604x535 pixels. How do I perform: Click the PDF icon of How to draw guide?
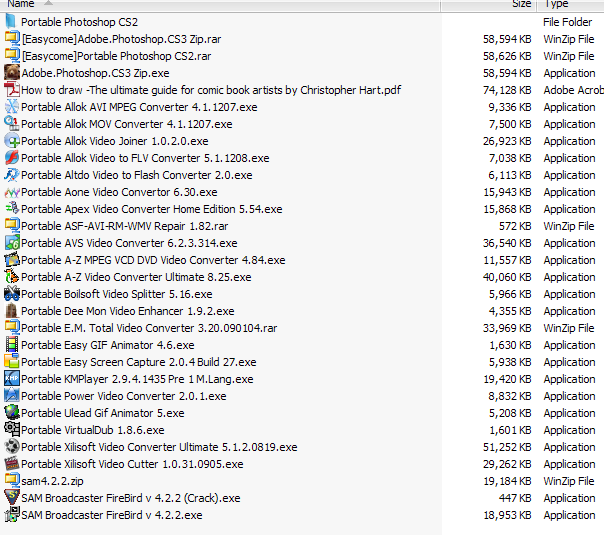[x=12, y=89]
